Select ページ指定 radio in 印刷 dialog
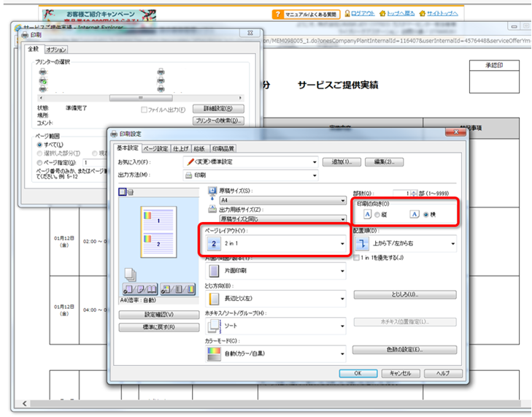532x417 pixels. pos(39,163)
